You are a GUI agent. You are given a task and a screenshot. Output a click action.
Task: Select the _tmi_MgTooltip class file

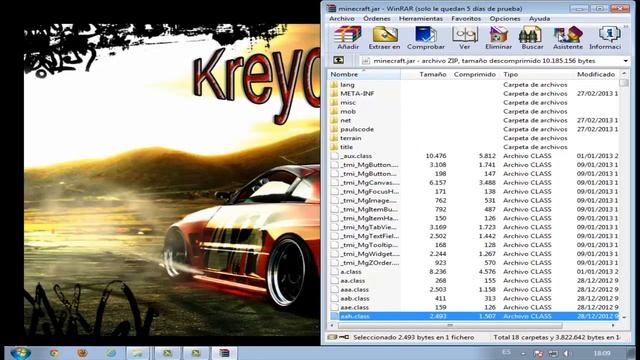(369, 245)
